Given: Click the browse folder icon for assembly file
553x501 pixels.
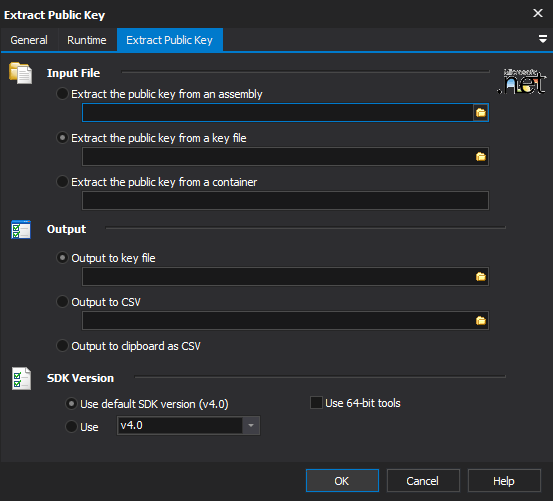Looking at the screenshot, I should click(481, 113).
